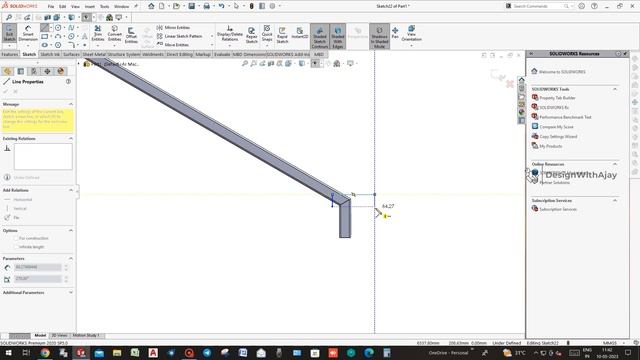Switch to the Features tab
The height and width of the screenshot is (360, 640).
[10, 54]
